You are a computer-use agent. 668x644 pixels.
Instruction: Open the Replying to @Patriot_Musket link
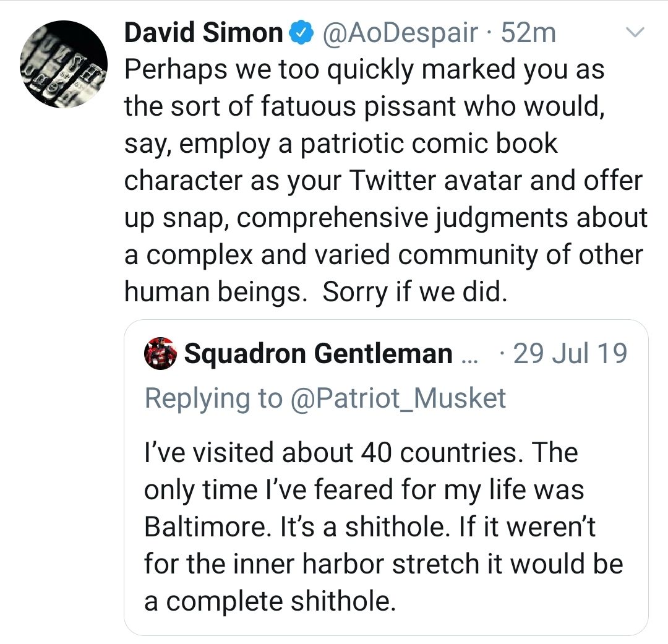[325, 398]
